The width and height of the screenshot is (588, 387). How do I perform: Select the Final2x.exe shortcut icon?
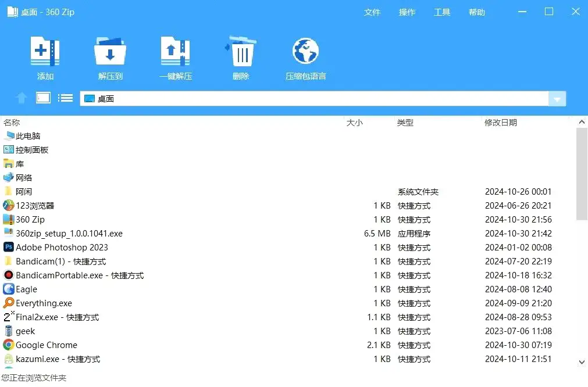(x=9, y=317)
